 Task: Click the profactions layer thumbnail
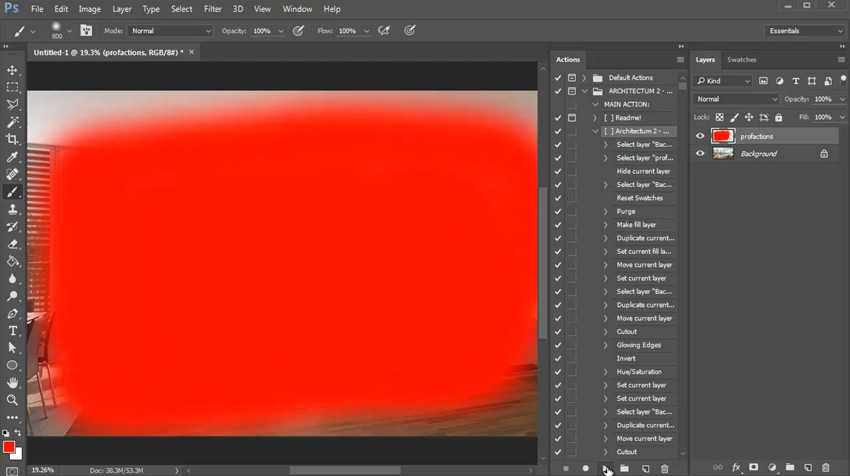click(x=723, y=136)
